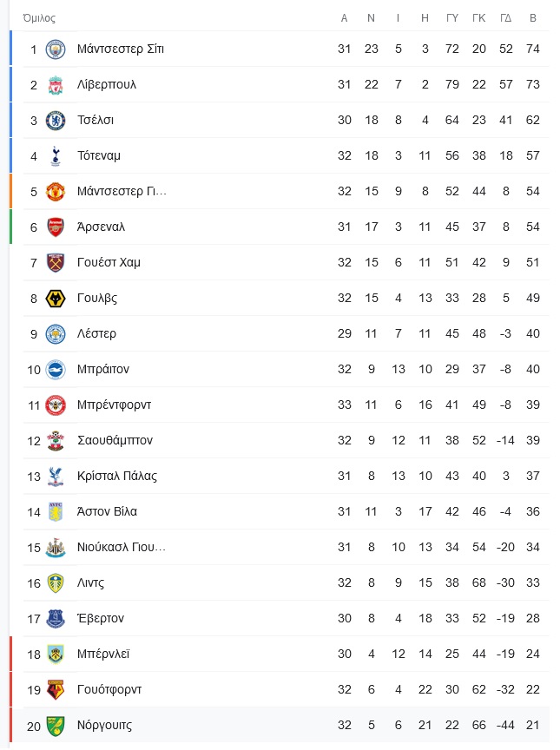This screenshot has height=750, width=560.
Task: Click the Γουέστ Χαμ team name
Action: [x=109, y=263]
